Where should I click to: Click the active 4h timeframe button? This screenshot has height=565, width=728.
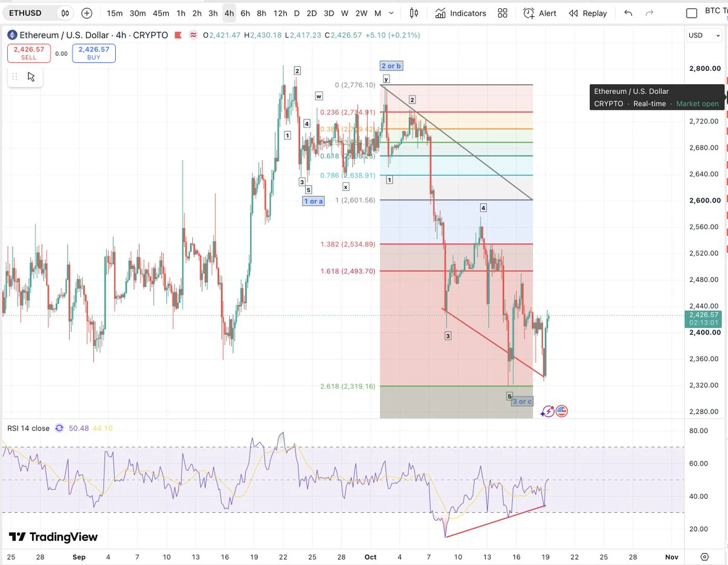point(229,13)
